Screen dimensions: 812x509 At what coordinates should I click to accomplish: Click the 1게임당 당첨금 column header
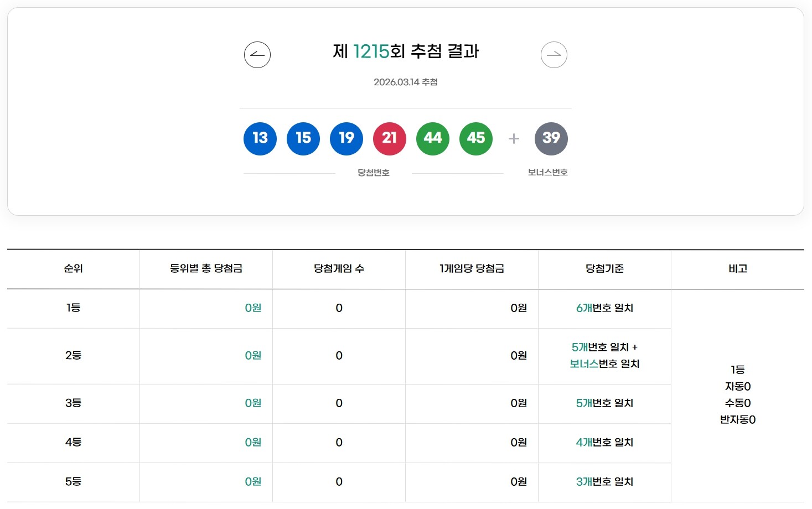[x=472, y=268]
